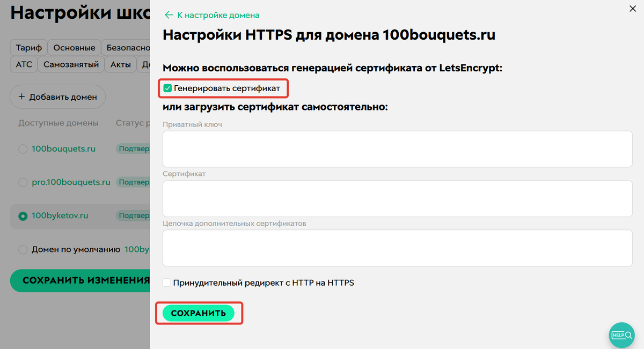This screenshot has height=349, width=644.
Task: Click the status badge next to 100byketov.ru
Action: (x=133, y=216)
